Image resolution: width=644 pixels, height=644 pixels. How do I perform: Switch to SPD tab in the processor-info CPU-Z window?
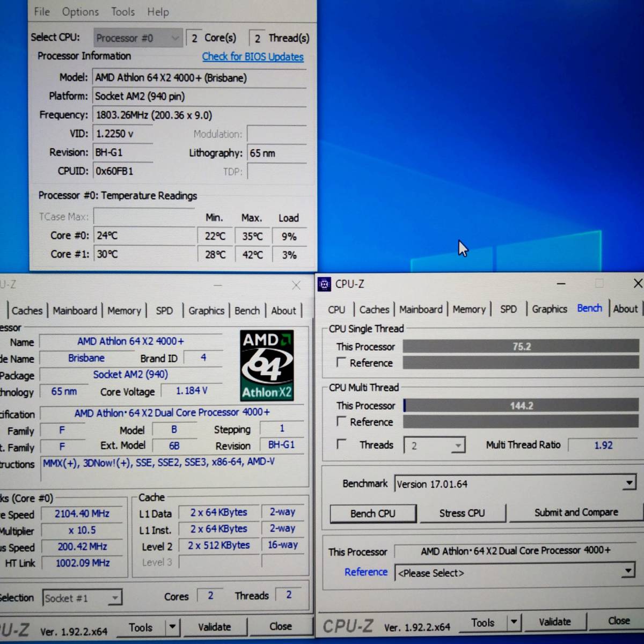[x=164, y=311]
